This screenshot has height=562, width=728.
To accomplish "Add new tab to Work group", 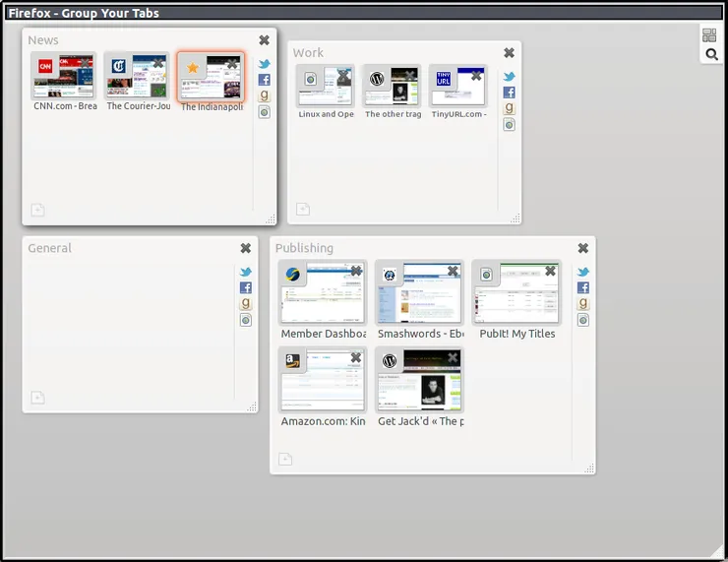I will [x=303, y=209].
